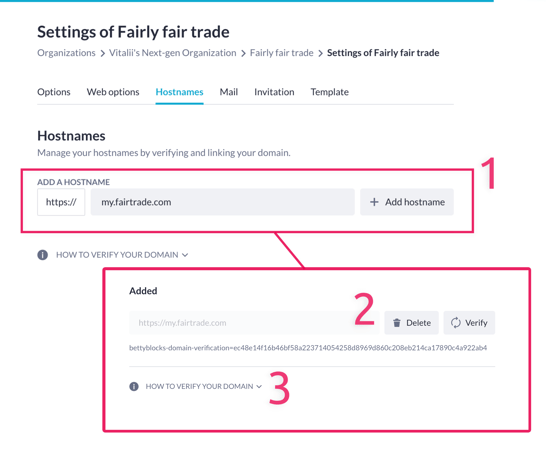Screen dimensions: 546x458
Task: Open Vitalii's Next-gen Organization breadcrumb
Action: click(x=173, y=53)
